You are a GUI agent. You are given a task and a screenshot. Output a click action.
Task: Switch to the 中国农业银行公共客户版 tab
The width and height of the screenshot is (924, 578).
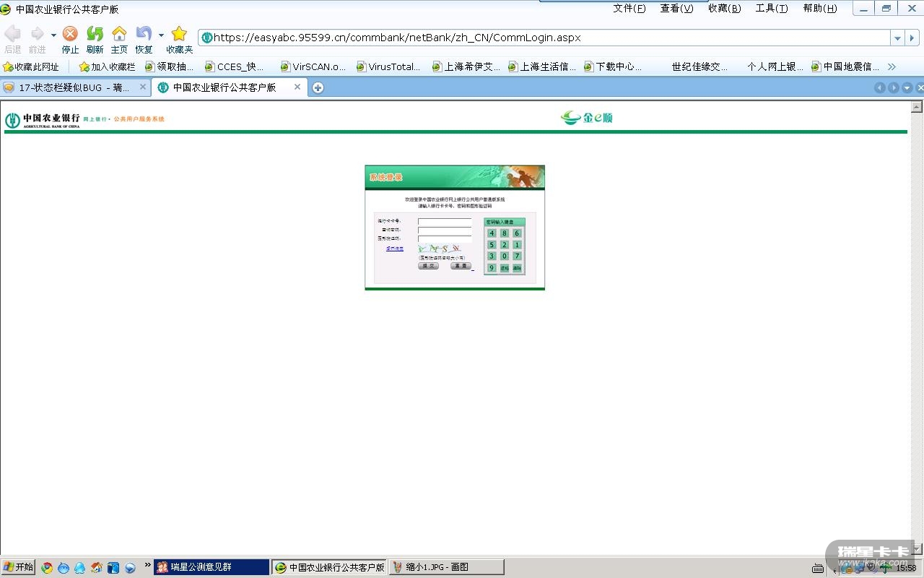pyautogui.click(x=230, y=87)
